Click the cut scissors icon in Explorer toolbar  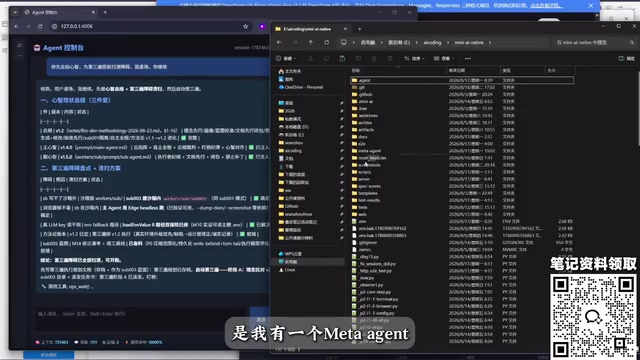tap(311, 58)
